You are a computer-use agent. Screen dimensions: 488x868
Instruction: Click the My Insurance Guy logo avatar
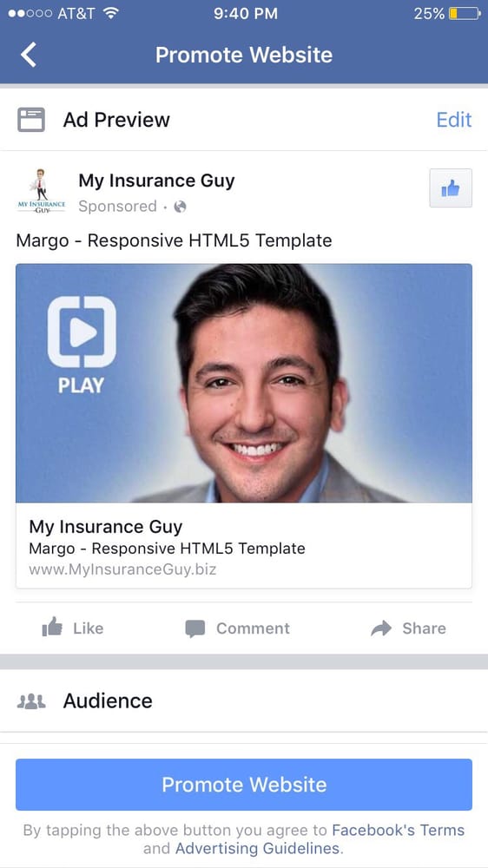41,192
